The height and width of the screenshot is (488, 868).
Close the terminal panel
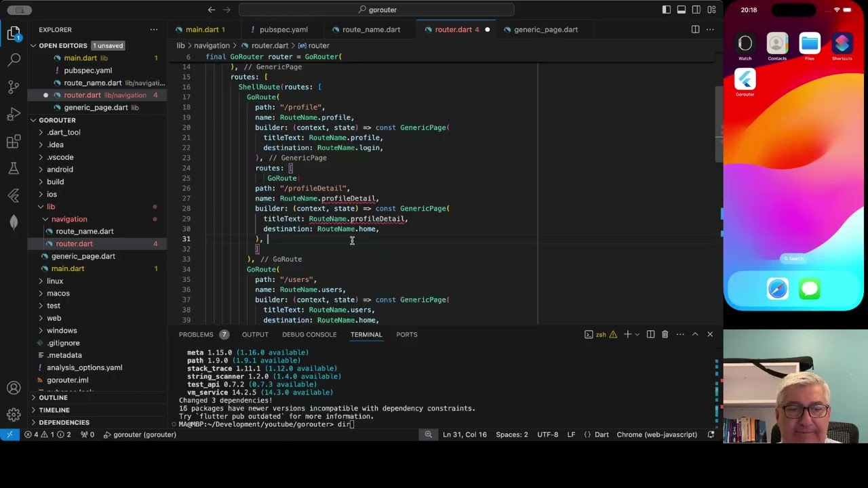710,334
